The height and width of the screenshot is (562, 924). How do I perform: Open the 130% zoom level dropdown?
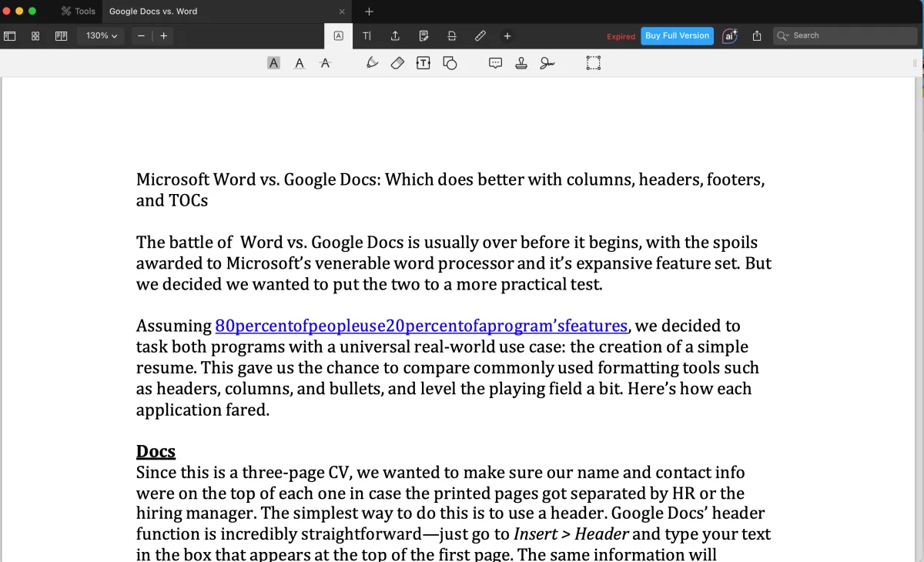(x=102, y=36)
